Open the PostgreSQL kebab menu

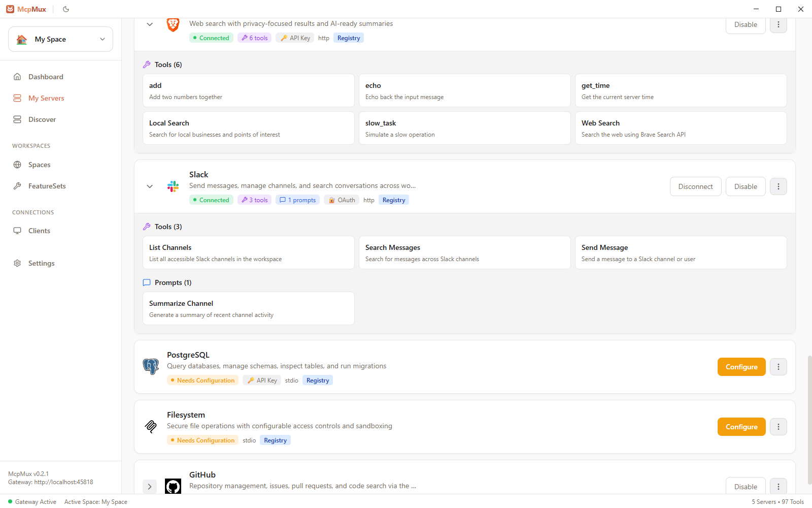778,366
